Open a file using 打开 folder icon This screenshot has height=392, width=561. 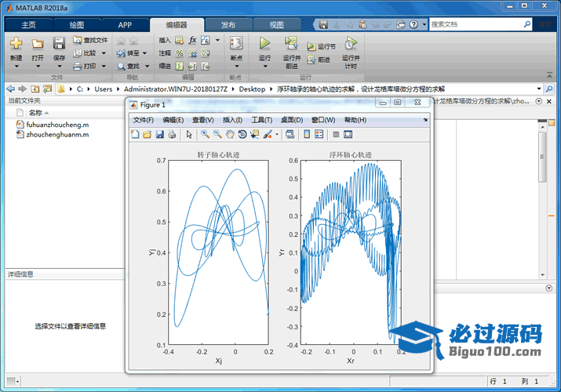[38, 44]
